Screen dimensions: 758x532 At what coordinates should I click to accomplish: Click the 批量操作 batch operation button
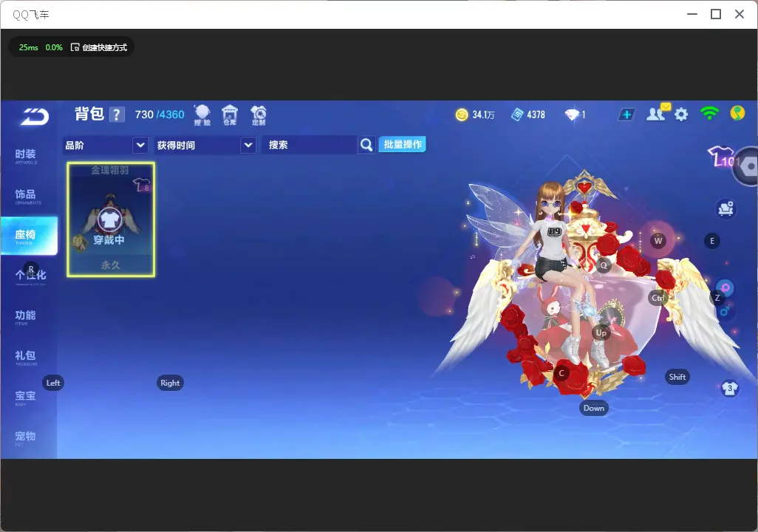pyautogui.click(x=402, y=144)
